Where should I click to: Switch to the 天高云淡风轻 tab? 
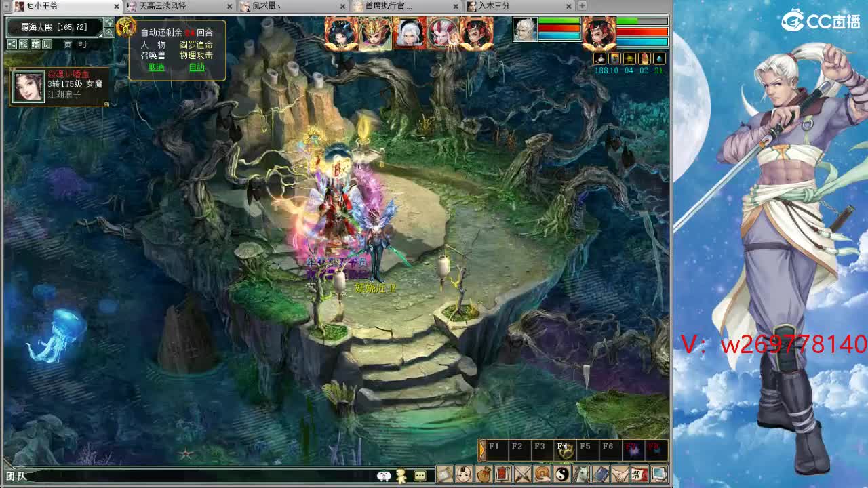tap(180, 6)
